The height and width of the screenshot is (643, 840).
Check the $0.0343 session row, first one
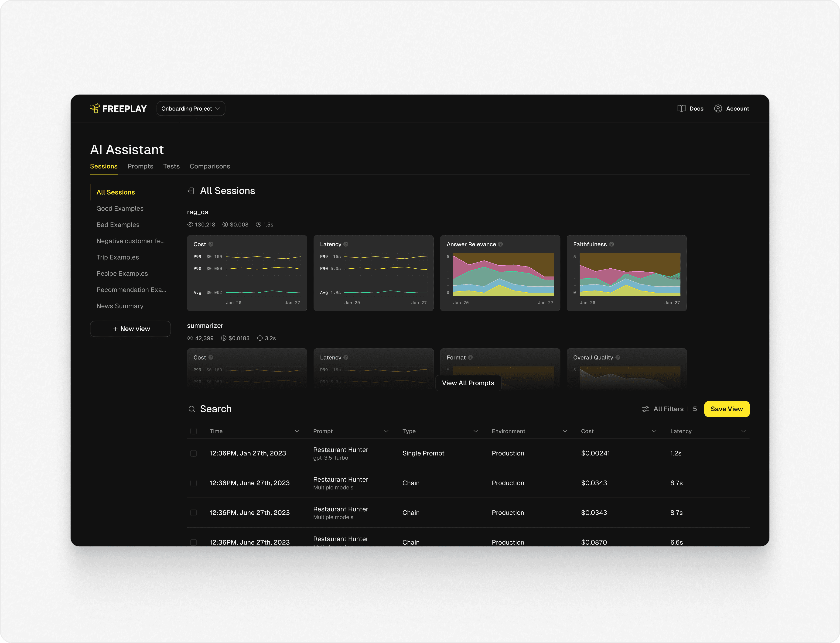coord(194,483)
